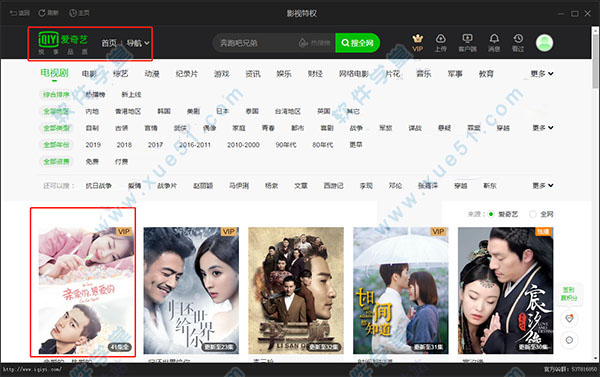Click the green 搜全网 search button
This screenshot has height=377, width=600.
click(x=357, y=43)
